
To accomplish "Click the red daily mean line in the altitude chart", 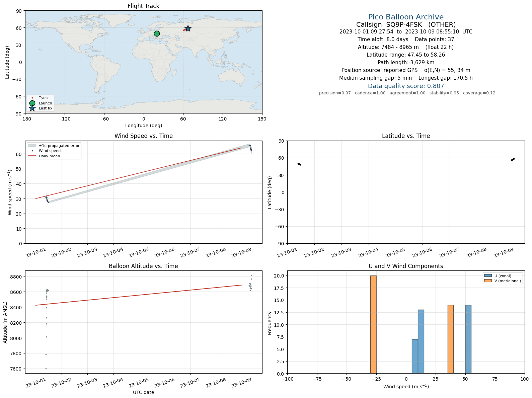I will [139, 295].
